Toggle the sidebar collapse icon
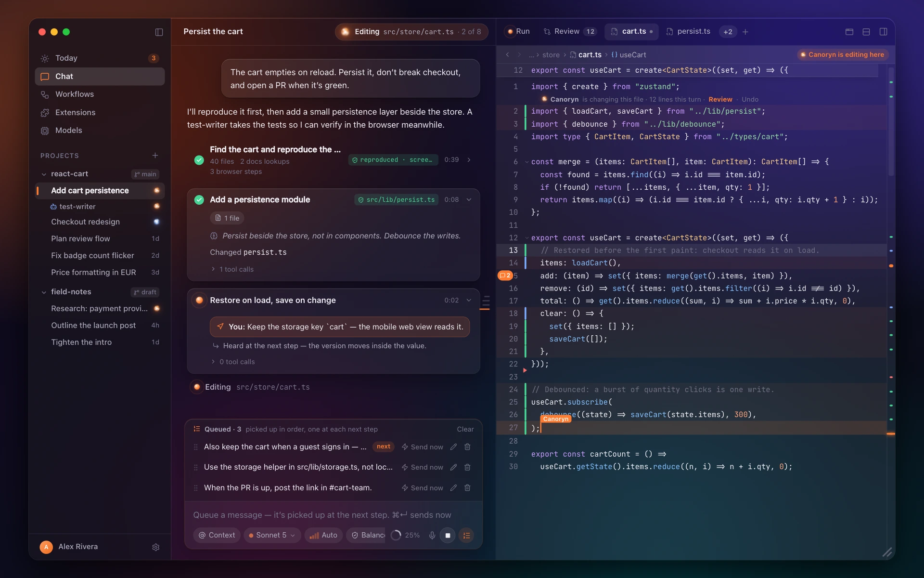The height and width of the screenshot is (578, 924). pos(159,32)
